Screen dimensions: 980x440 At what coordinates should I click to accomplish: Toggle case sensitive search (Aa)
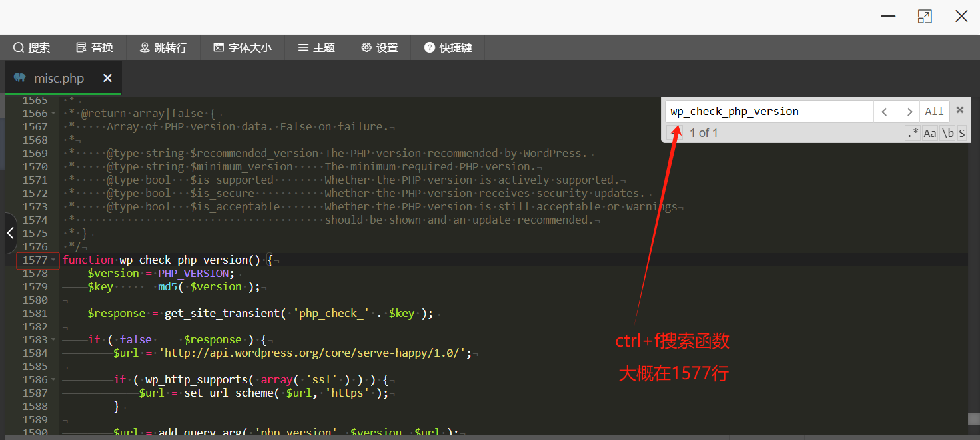coord(930,133)
